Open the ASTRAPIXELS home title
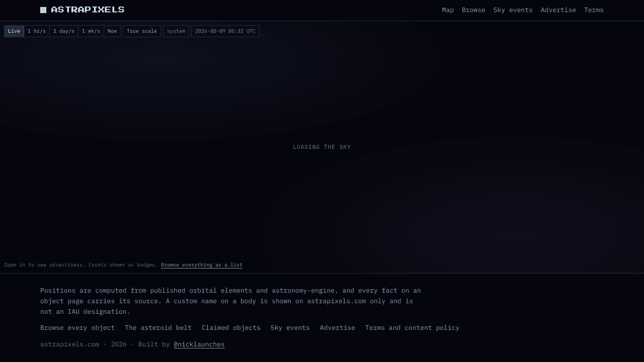This screenshot has height=362, width=644. pyautogui.click(x=88, y=10)
